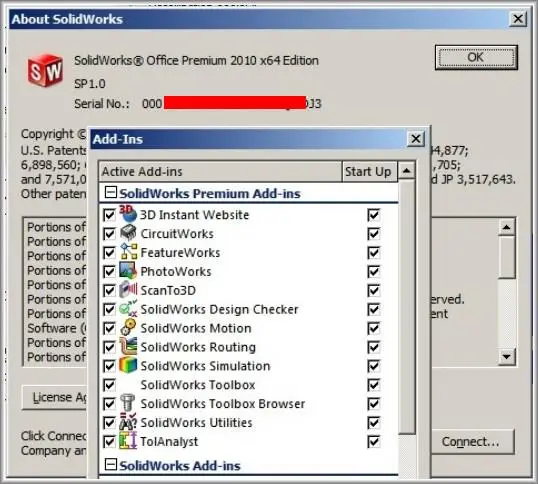Viewport: 538px width, 484px height.
Task: Click the SolidWorks Routing icon
Action: coord(128,346)
